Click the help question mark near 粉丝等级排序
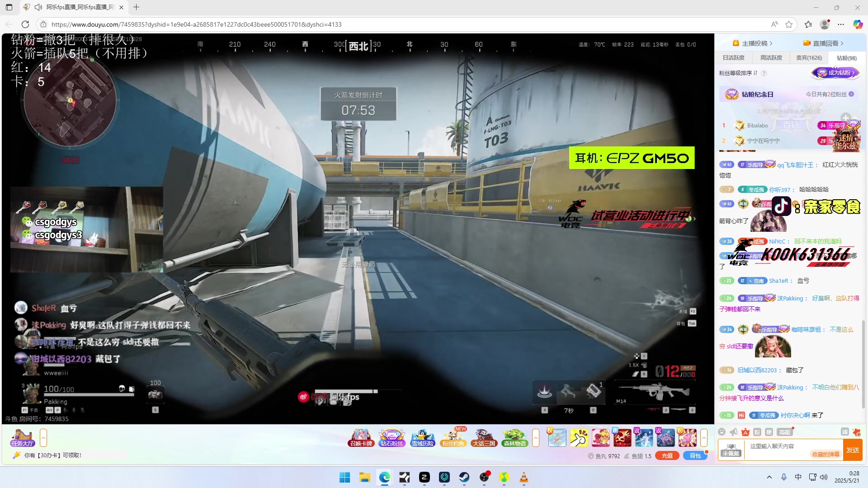Viewport: 868px width, 488px height. pyautogui.click(x=764, y=73)
